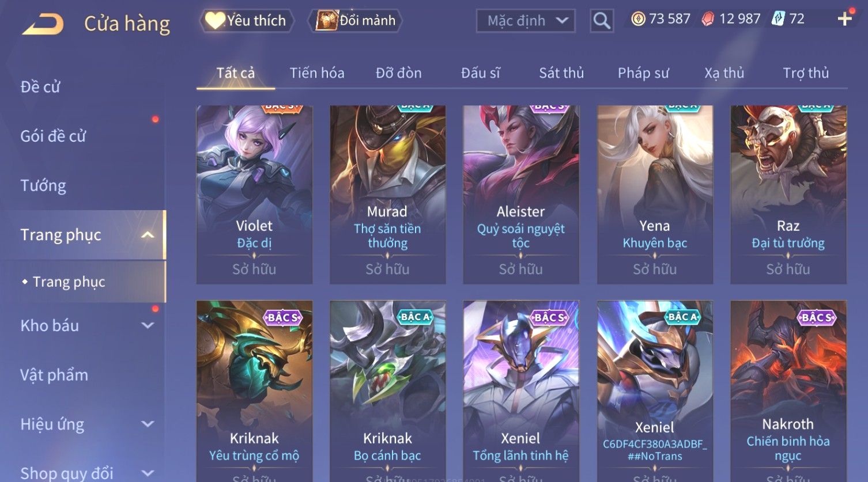The width and height of the screenshot is (868, 482).
Task: Open the Nakroth Chiến binh hỏa ngục skin
Action: (788, 392)
